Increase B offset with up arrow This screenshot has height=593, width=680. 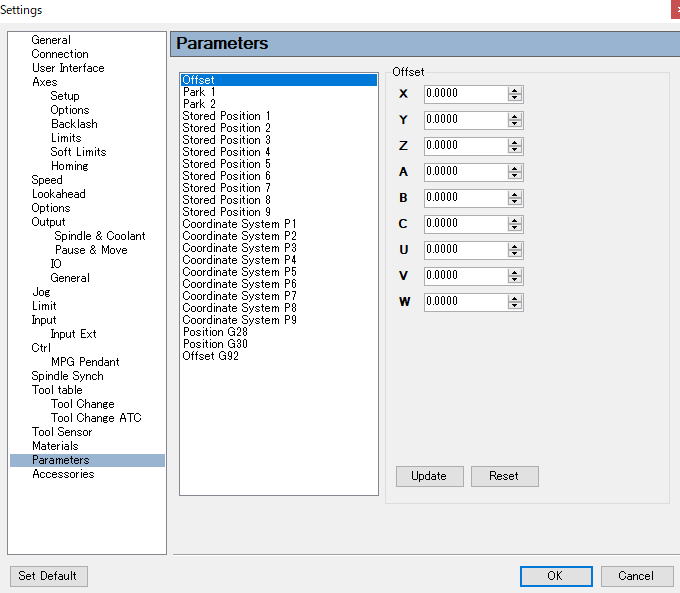coord(515,194)
